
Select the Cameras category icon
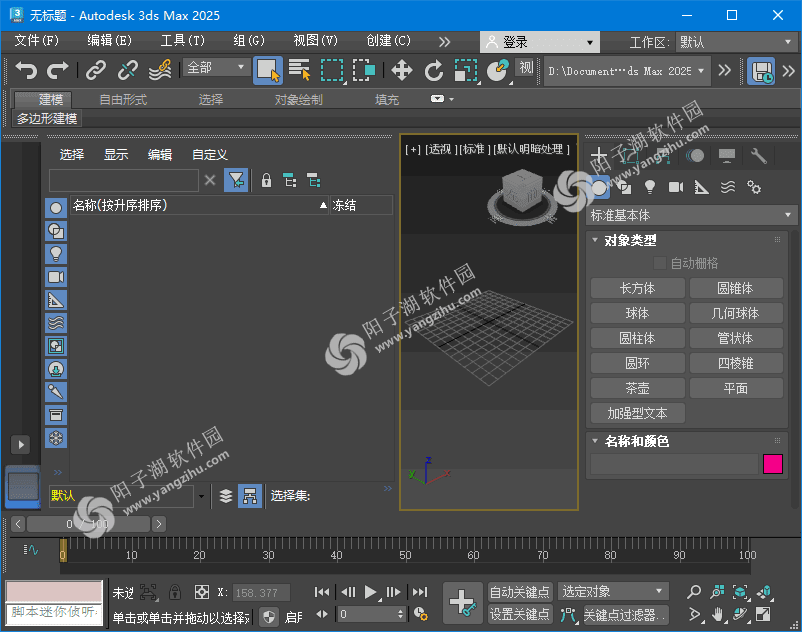[676, 186]
